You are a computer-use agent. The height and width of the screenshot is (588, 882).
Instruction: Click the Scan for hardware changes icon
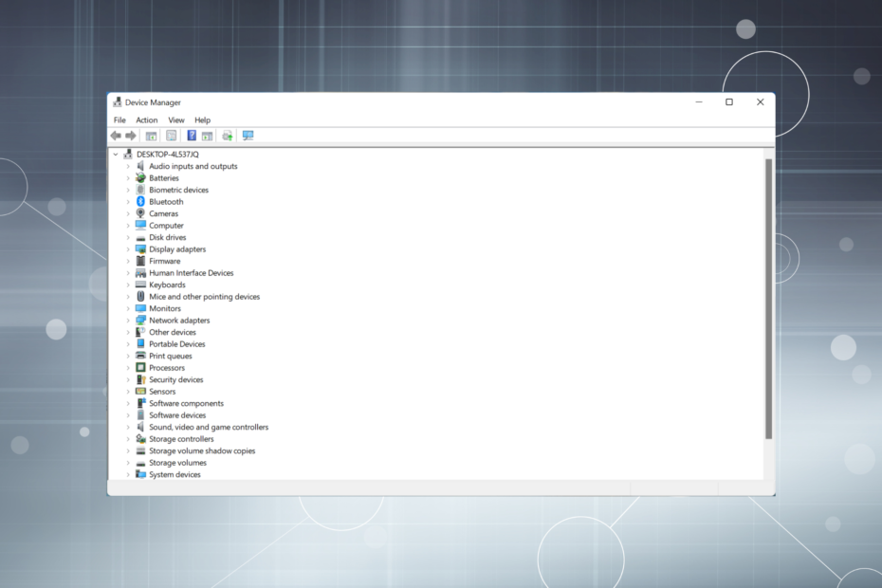click(x=248, y=136)
